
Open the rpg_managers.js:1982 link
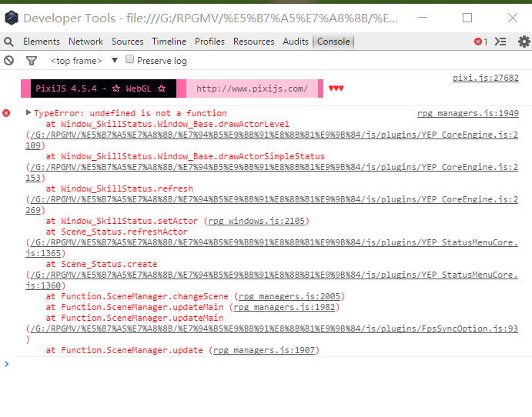coord(284,307)
